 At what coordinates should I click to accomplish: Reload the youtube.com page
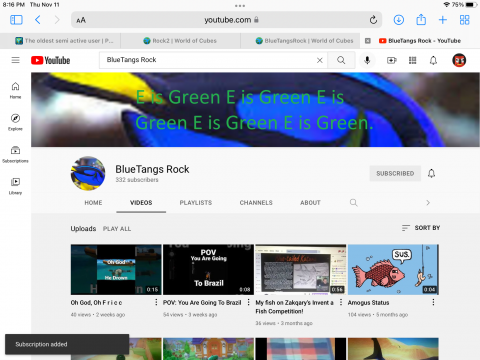[x=373, y=20]
